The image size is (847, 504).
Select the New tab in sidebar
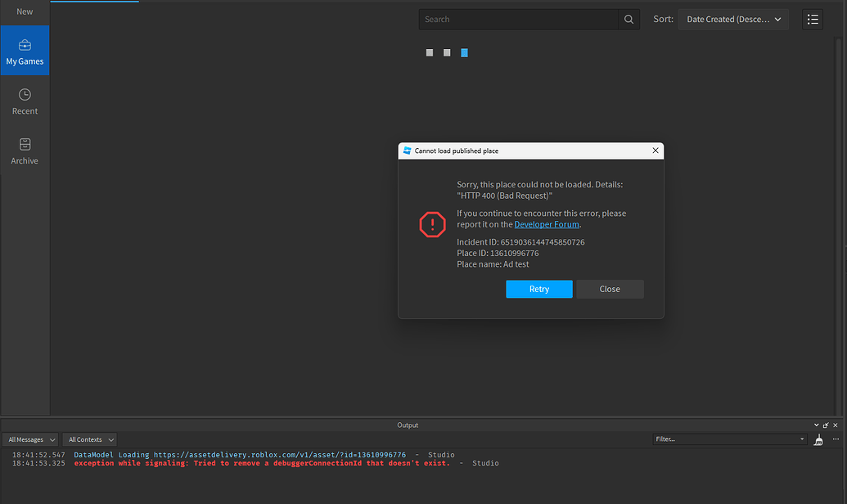(25, 11)
